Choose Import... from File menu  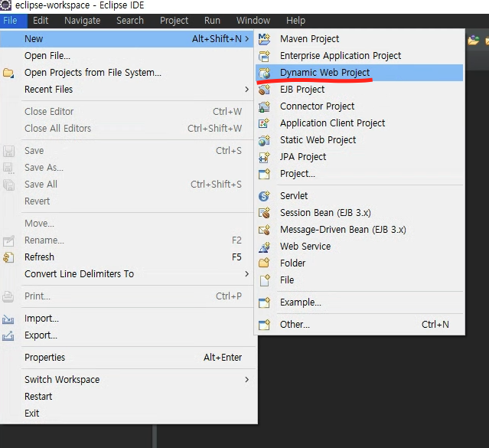(x=126, y=319)
